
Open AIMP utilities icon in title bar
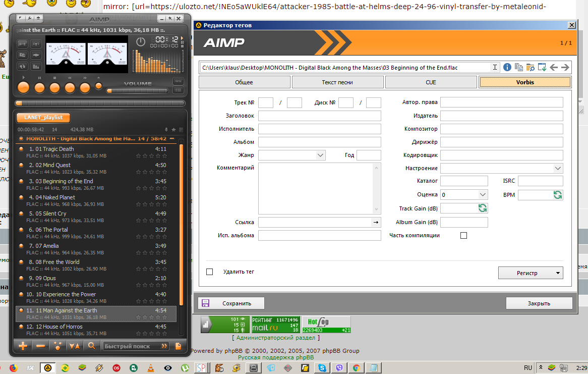(x=38, y=18)
